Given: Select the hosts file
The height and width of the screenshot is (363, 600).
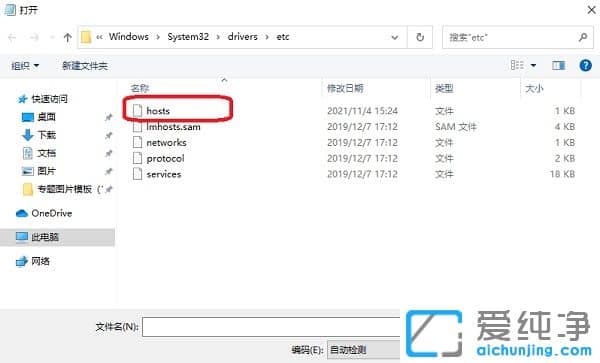Looking at the screenshot, I should pos(158,111).
